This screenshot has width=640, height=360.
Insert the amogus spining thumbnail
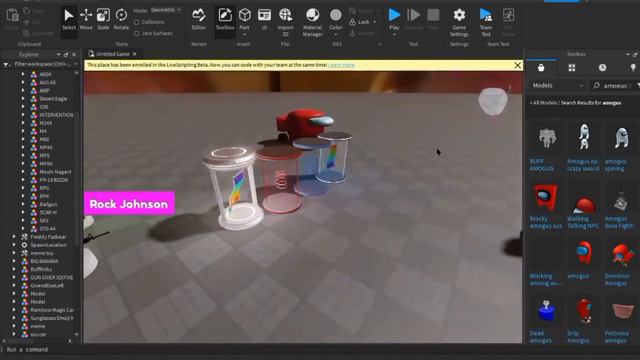coord(621,138)
